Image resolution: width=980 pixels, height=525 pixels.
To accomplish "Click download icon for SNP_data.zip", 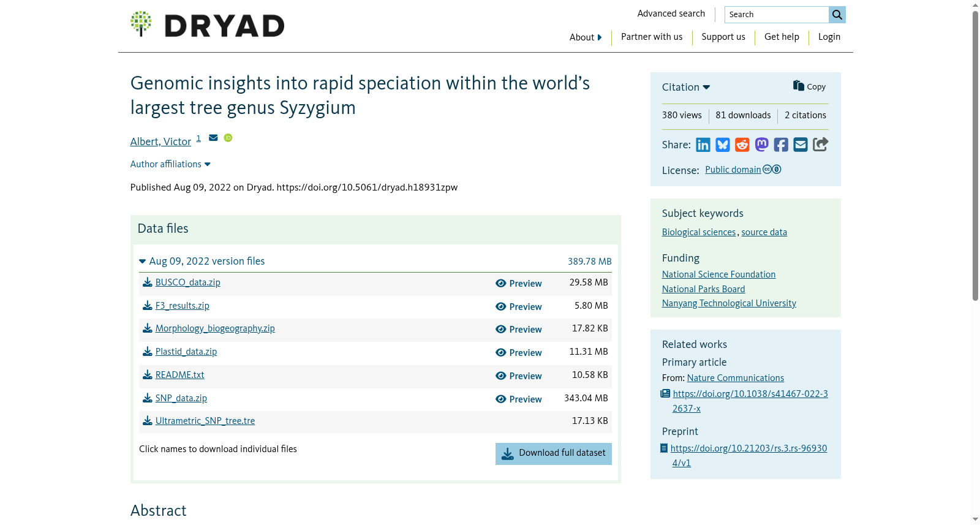I will click(x=148, y=398).
